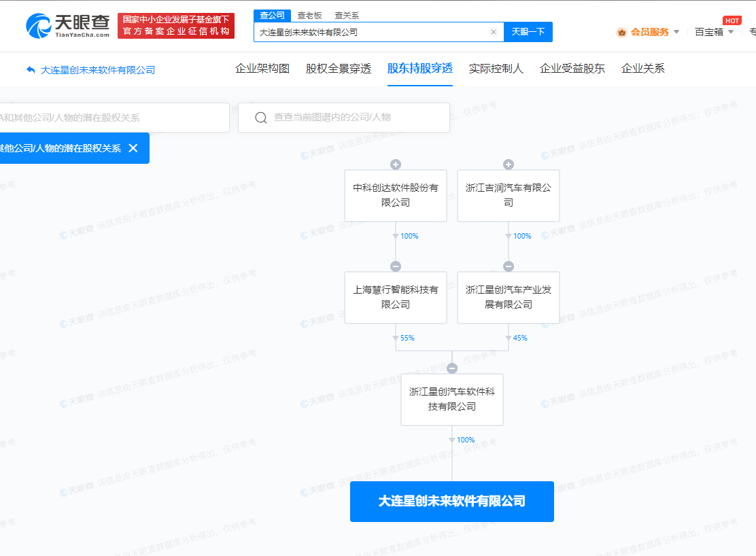Screen dimensions: 756x556
Task: Close the blue 潜在股权关系 tooltip
Action: point(133,148)
